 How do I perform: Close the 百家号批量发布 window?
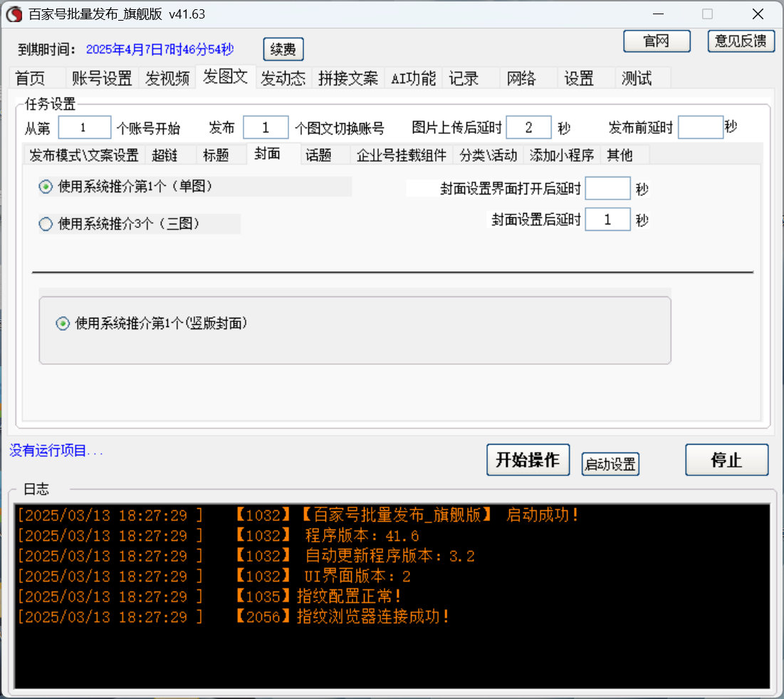[x=758, y=14]
